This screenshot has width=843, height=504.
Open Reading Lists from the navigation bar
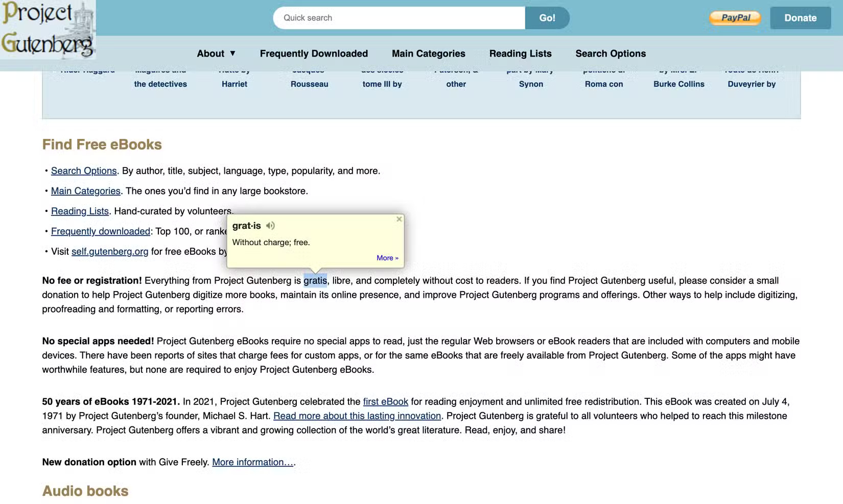coord(520,53)
